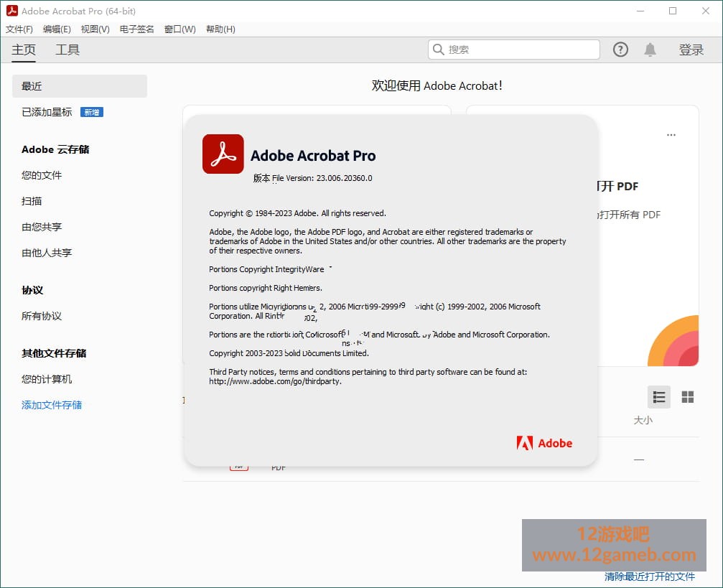The image size is (723, 588).
Task: Switch to grid thumbnail view
Action: [x=688, y=397]
